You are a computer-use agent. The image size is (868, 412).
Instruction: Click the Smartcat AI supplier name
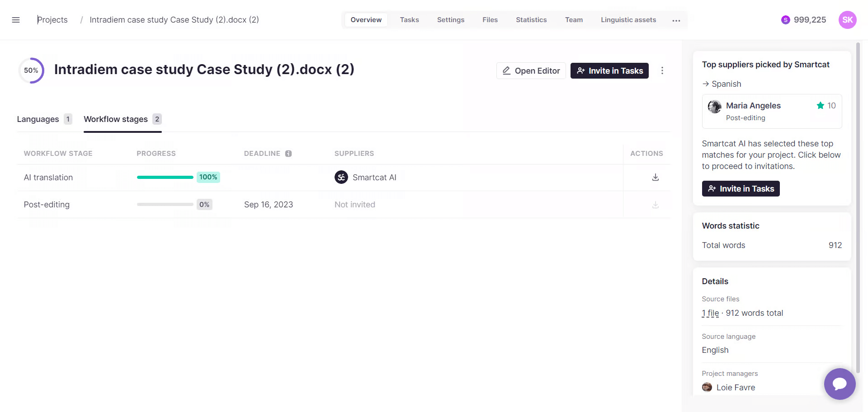374,178
